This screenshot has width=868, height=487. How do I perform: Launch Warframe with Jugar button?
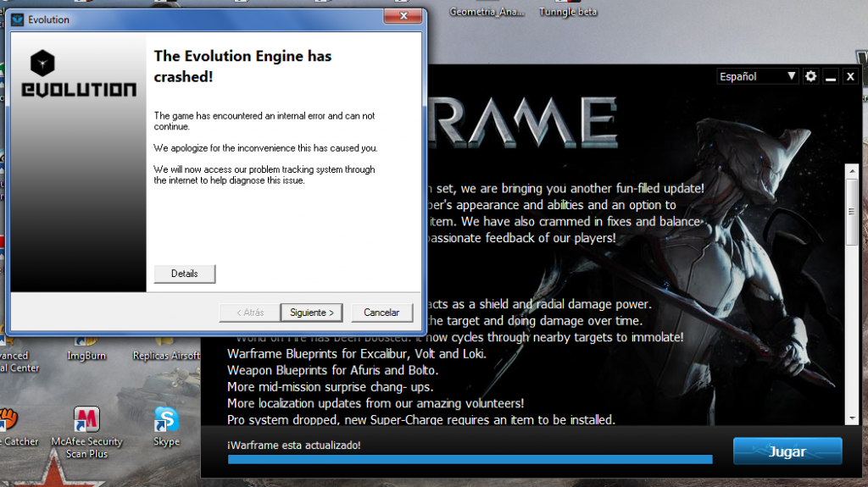tap(787, 451)
